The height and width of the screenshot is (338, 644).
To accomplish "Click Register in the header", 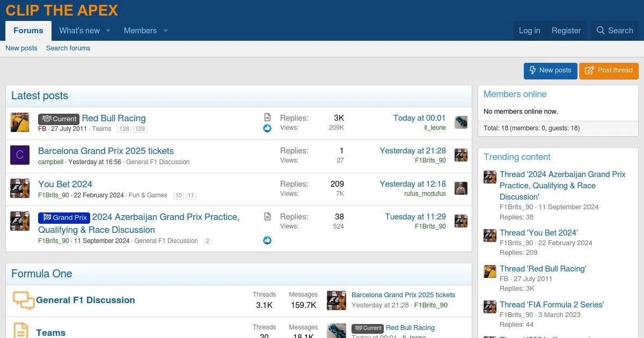I will [x=566, y=31].
